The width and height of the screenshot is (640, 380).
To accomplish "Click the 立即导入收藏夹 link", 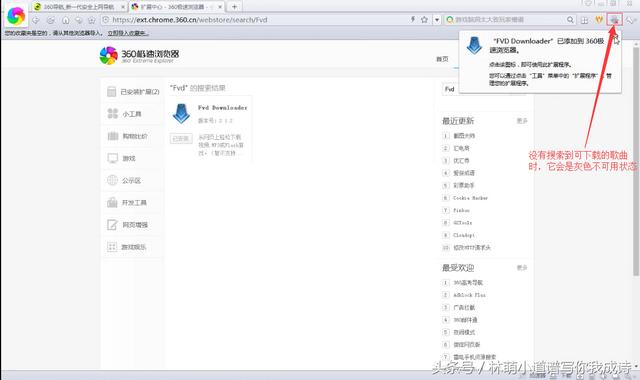I will 128,33.
